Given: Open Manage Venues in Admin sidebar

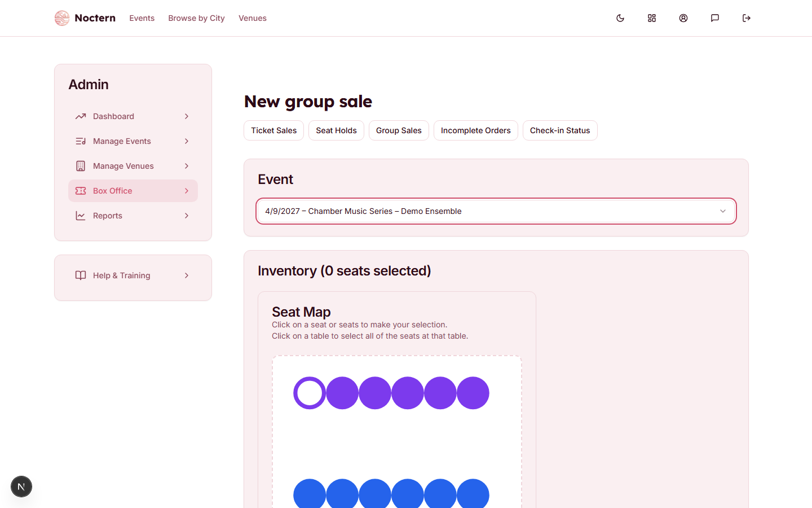Looking at the screenshot, I should [133, 166].
